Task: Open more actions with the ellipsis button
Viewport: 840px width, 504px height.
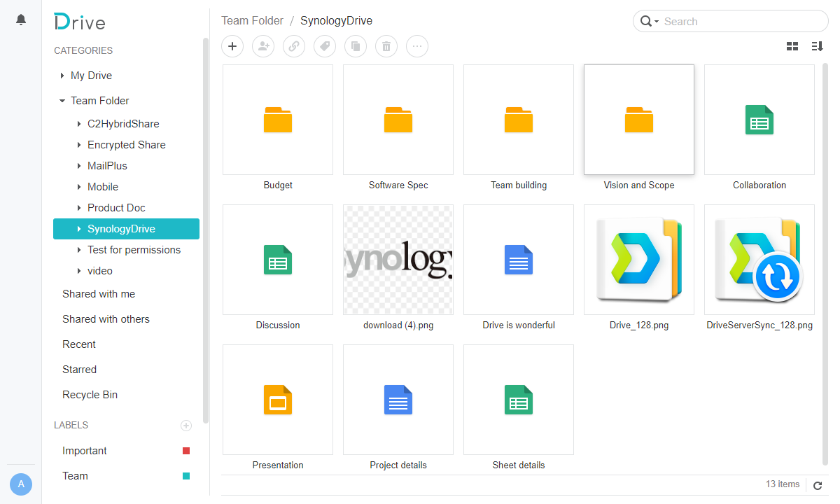Action: (417, 46)
